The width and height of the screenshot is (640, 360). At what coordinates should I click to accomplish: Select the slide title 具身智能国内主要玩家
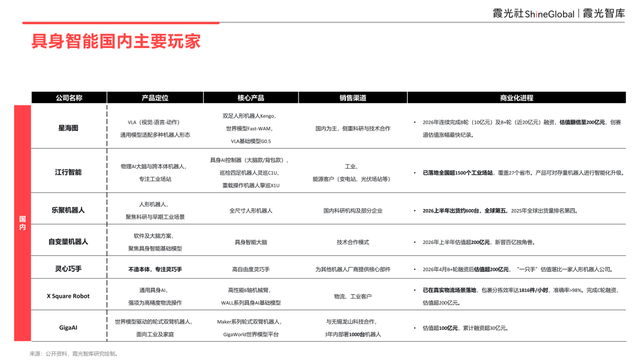pyautogui.click(x=116, y=41)
